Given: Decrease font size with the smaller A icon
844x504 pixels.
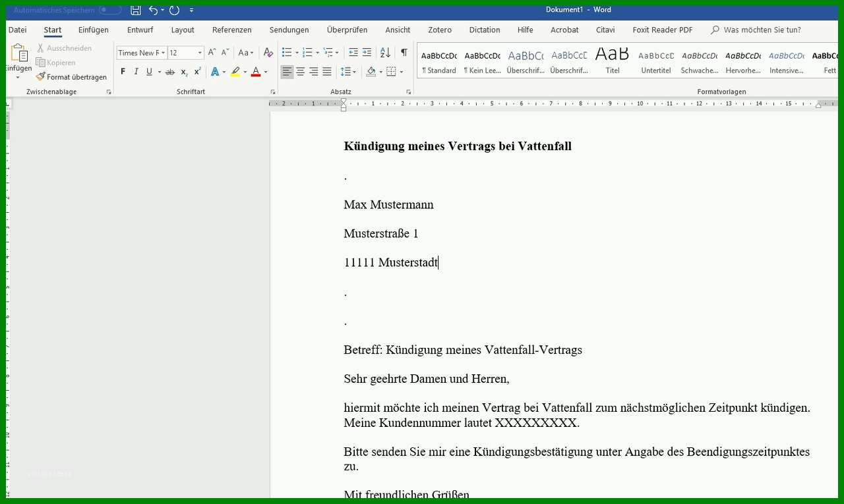Looking at the screenshot, I should (225, 53).
